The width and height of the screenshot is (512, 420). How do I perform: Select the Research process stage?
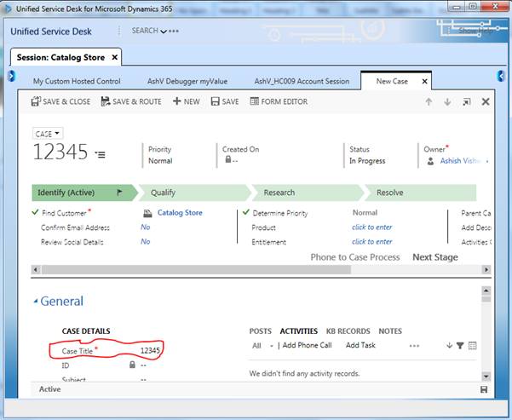(x=308, y=193)
